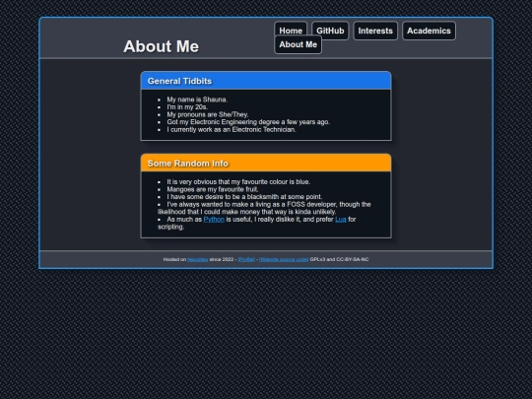This screenshot has height=399, width=532.
Task: Click 'GPLv3 and CC-BY-SA-NC' license text
Action: (339, 259)
